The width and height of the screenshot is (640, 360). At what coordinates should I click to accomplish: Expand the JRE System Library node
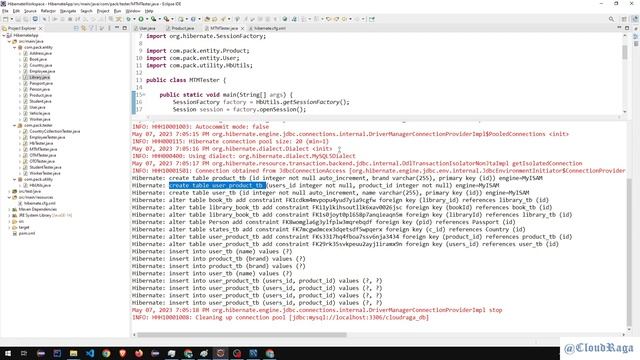pos(9,215)
